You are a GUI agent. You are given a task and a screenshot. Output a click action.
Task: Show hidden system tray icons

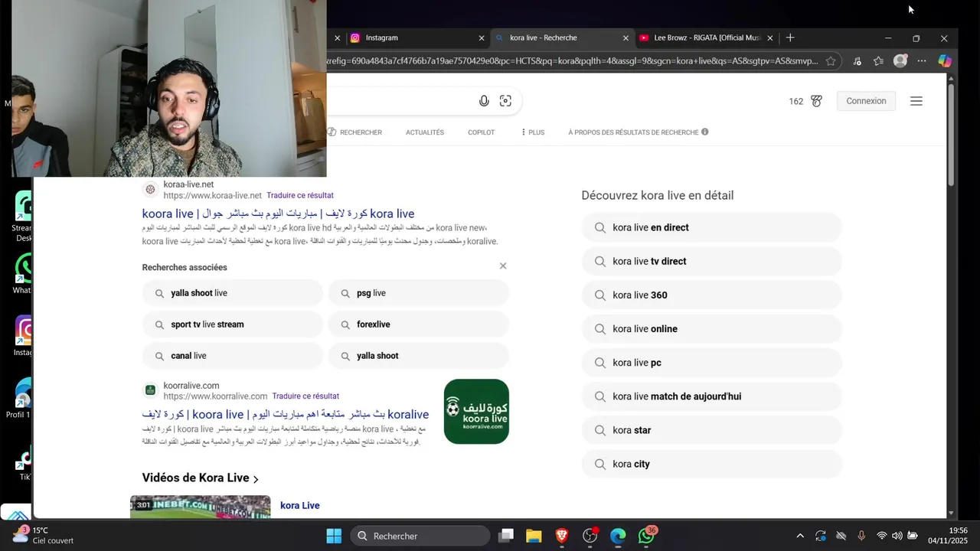800,536
